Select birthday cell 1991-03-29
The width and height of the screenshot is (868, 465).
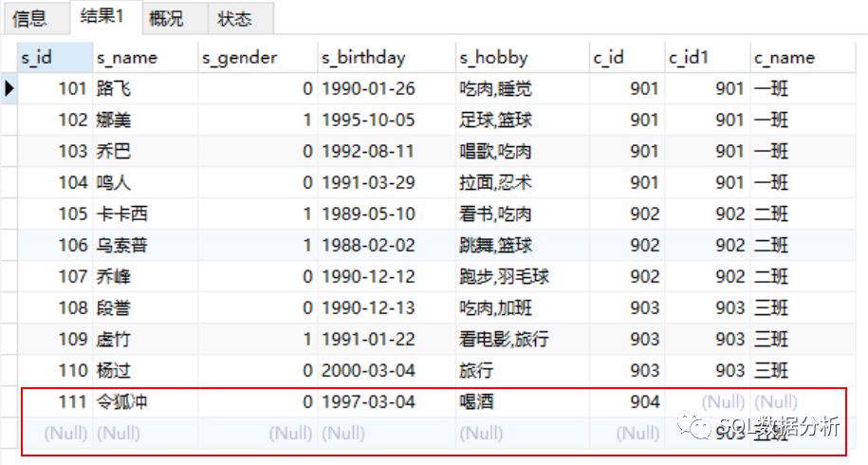click(386, 182)
